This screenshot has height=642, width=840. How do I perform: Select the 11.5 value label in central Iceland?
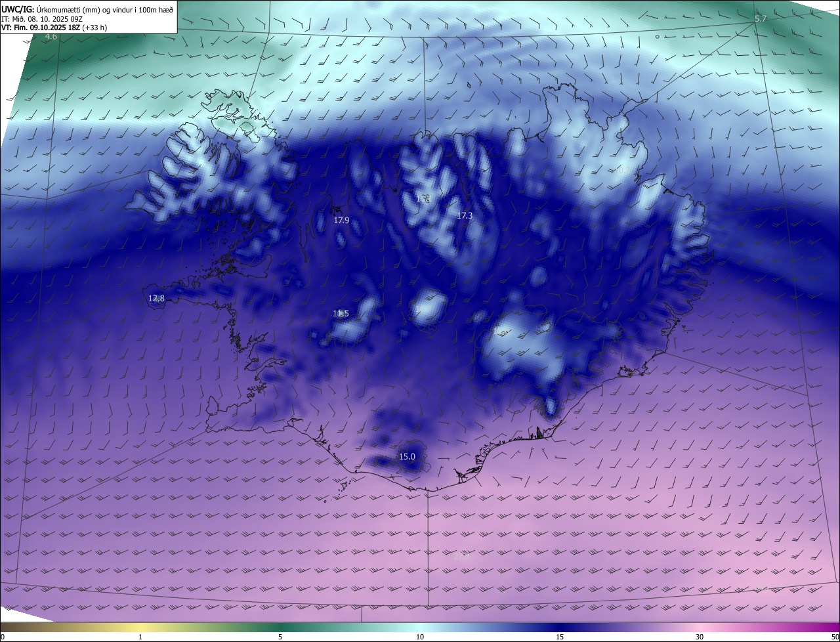[x=341, y=314]
